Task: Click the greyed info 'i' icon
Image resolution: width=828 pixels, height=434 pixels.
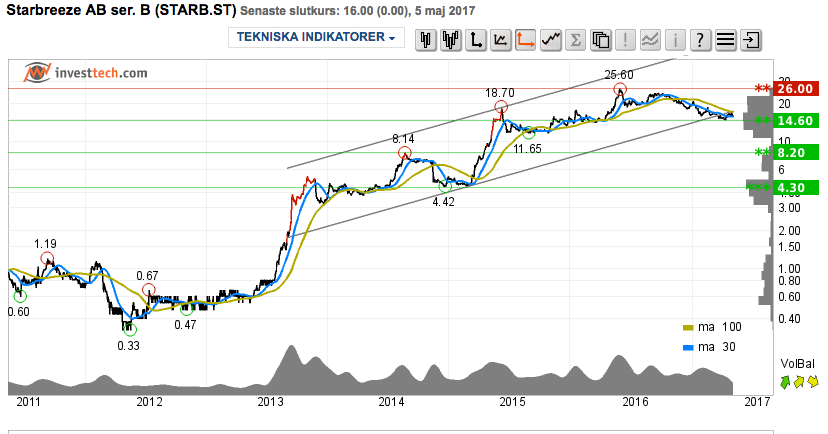Action: (x=675, y=40)
